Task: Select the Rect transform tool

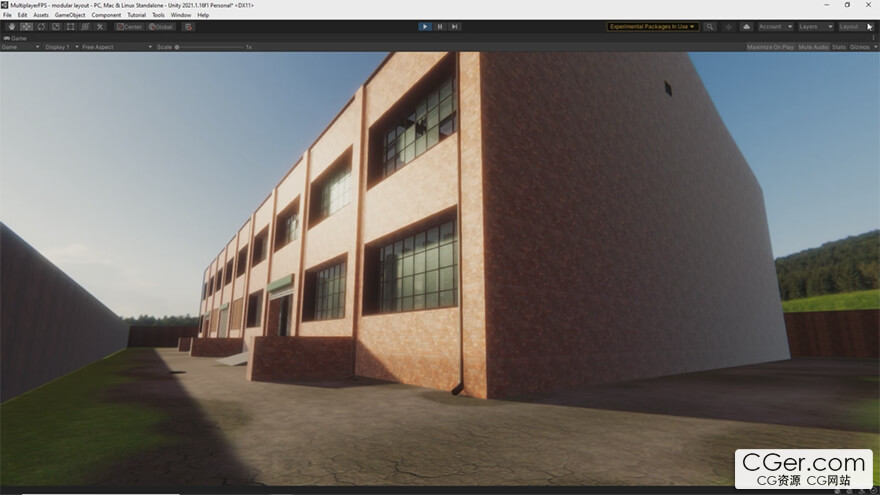Action: [71, 27]
